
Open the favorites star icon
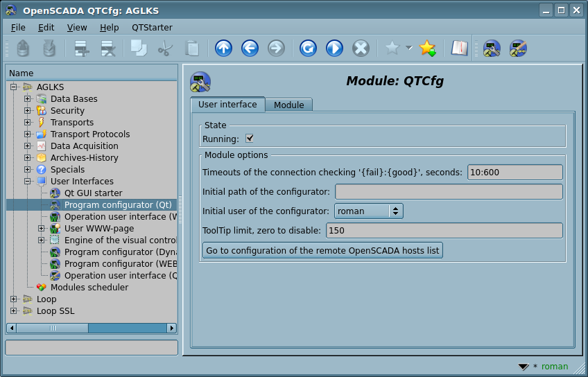pos(392,48)
